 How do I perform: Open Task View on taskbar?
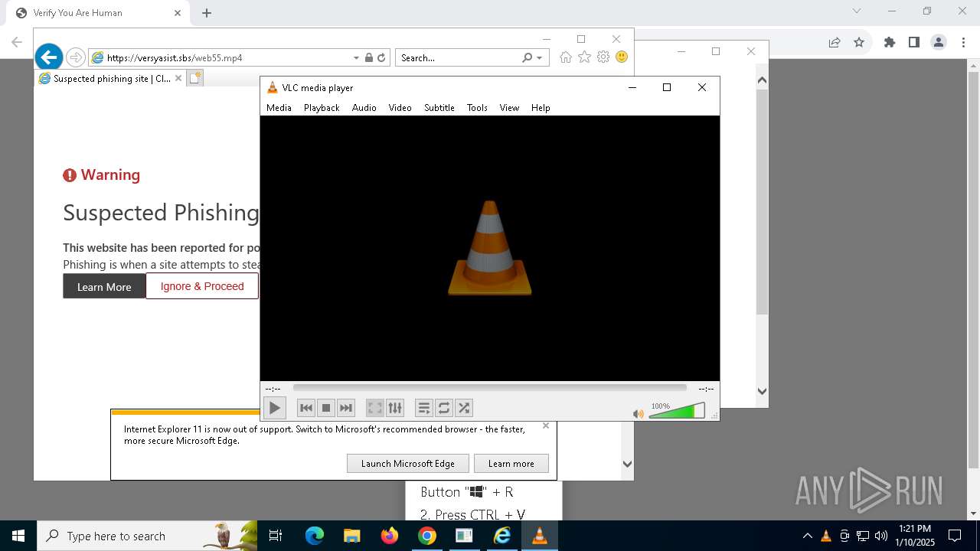tap(276, 536)
